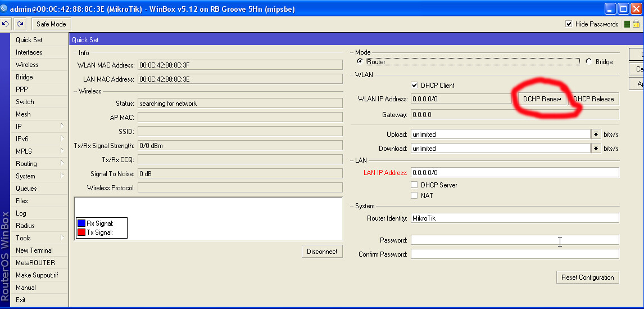Click the Upload limit field

[x=500, y=134]
